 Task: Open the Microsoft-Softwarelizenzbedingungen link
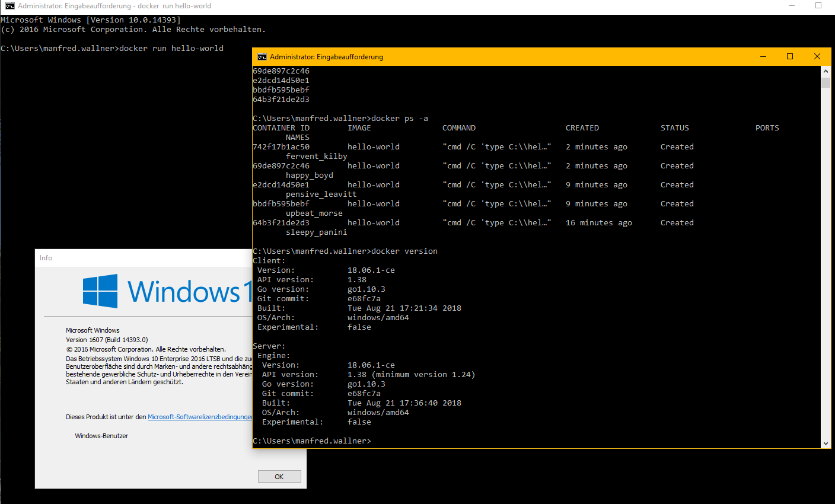[200, 417]
